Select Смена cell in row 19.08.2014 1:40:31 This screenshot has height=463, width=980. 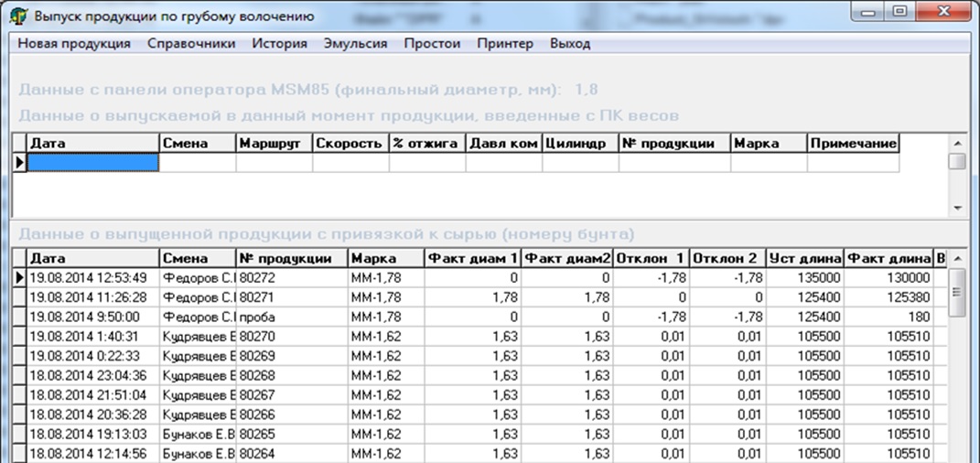(x=198, y=336)
